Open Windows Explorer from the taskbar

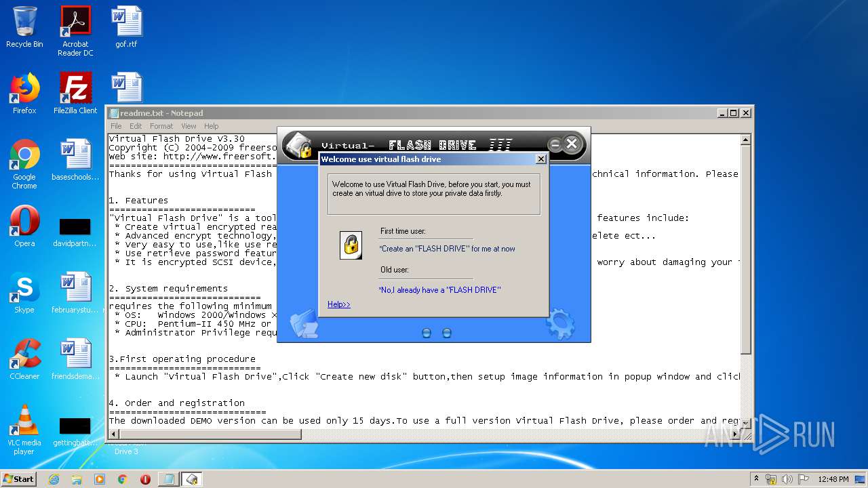click(77, 479)
